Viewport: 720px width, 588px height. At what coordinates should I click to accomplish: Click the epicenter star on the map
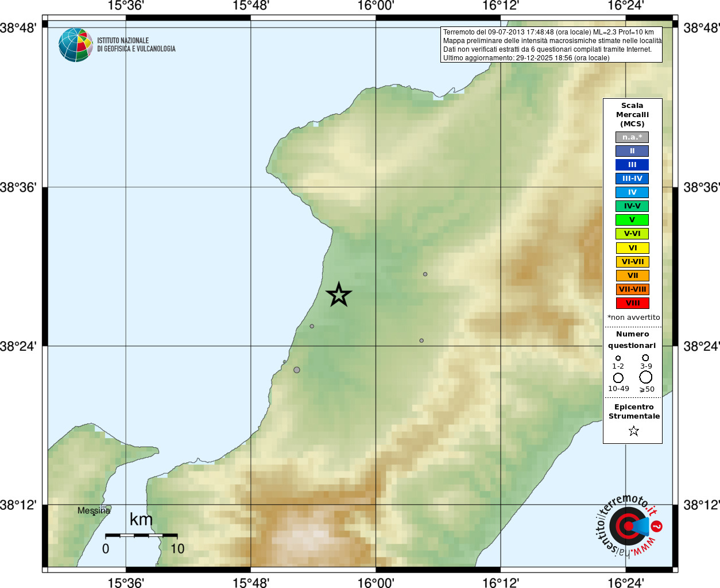(x=339, y=295)
